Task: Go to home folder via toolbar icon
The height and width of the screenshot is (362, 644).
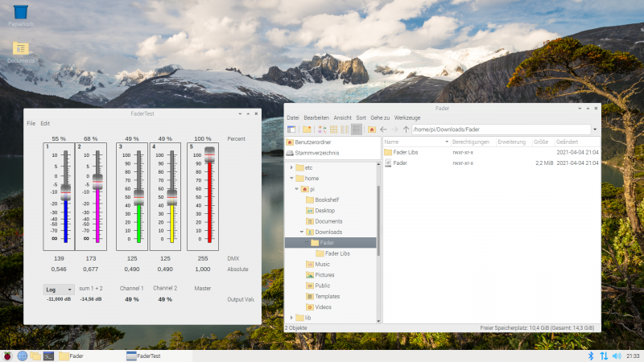Action: click(372, 129)
